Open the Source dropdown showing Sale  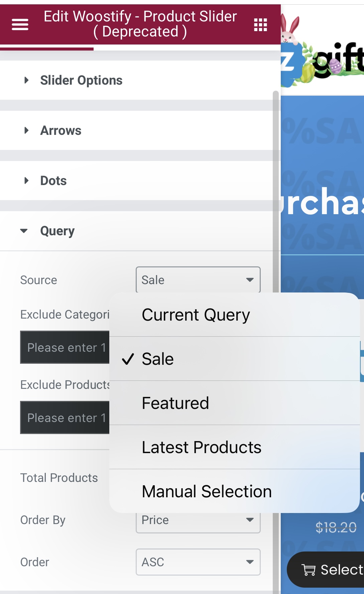[x=198, y=280]
